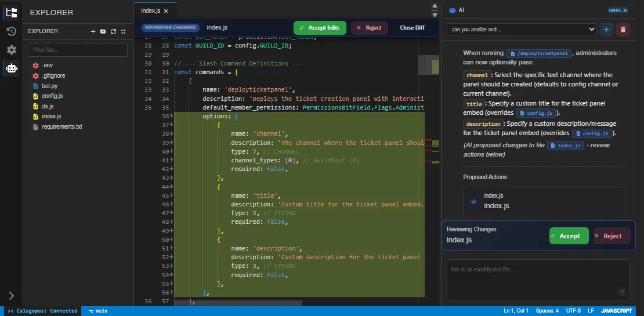Create a new file in Explorer
The width and height of the screenshot is (644, 316).
point(93,31)
